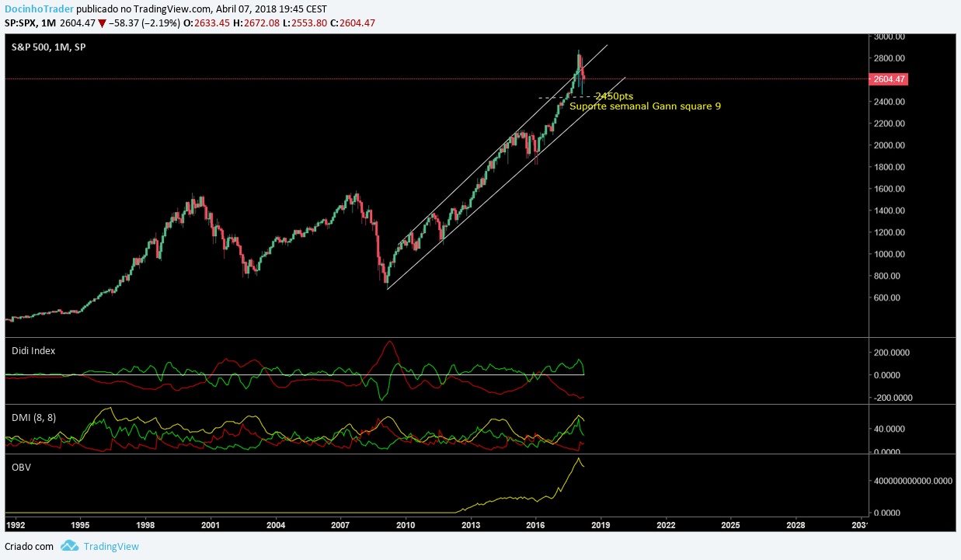Click the 2000.00 price axis label
The image size is (961, 560).
[889, 145]
